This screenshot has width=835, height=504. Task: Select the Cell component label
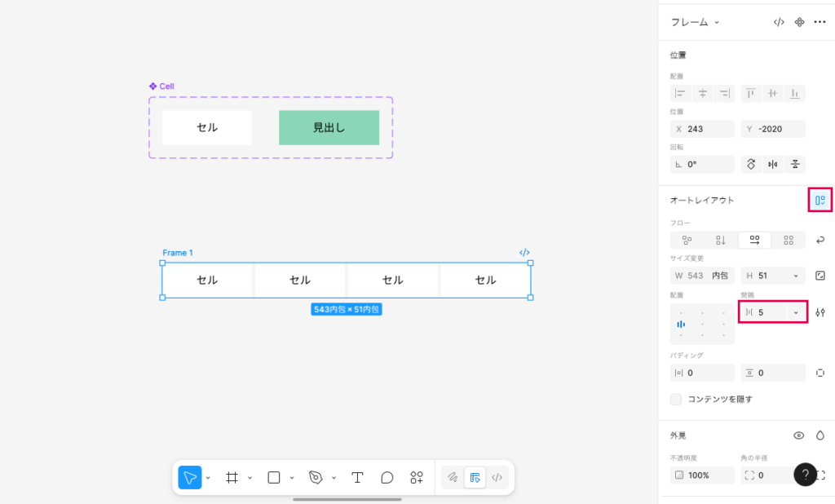click(161, 86)
